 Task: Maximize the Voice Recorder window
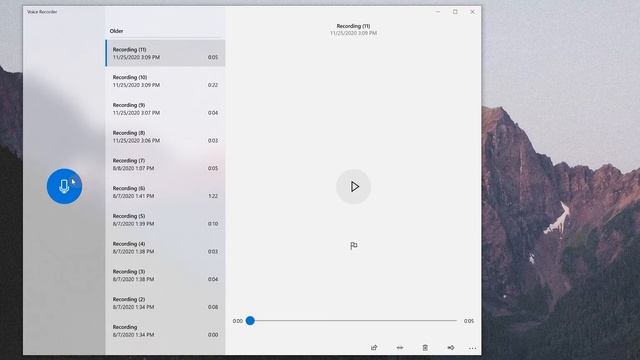(x=455, y=12)
